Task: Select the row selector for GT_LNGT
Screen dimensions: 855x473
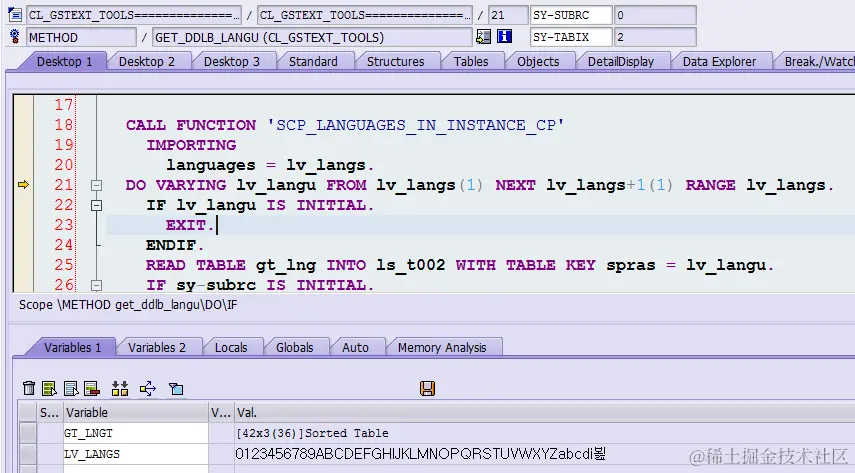Action: point(27,433)
